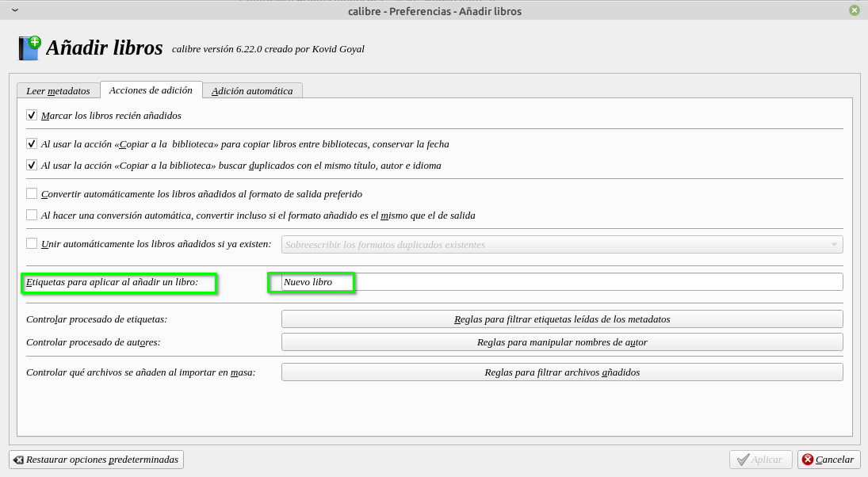Toggle 'Marcar los libros recién añadidos' checkbox
This screenshot has height=477, width=868.
pyautogui.click(x=32, y=115)
